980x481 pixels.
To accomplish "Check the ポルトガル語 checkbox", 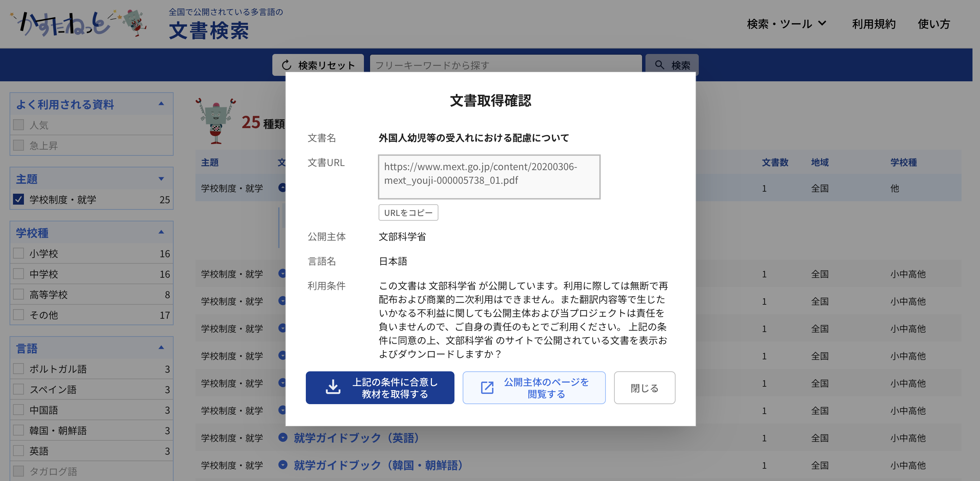I will pyautogui.click(x=18, y=369).
